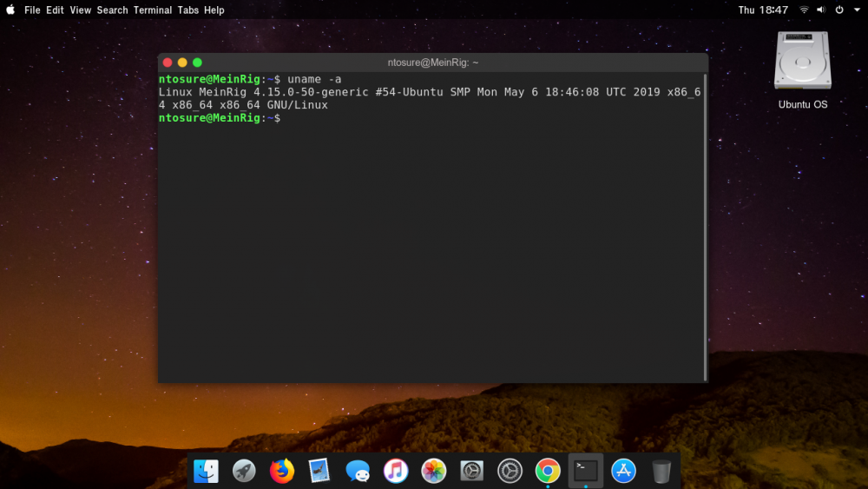Click the 'uname -a' command text
The image size is (868, 489).
tap(314, 79)
